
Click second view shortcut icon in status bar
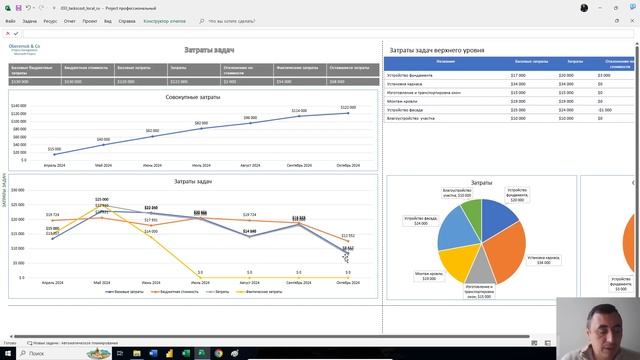click(x=548, y=343)
